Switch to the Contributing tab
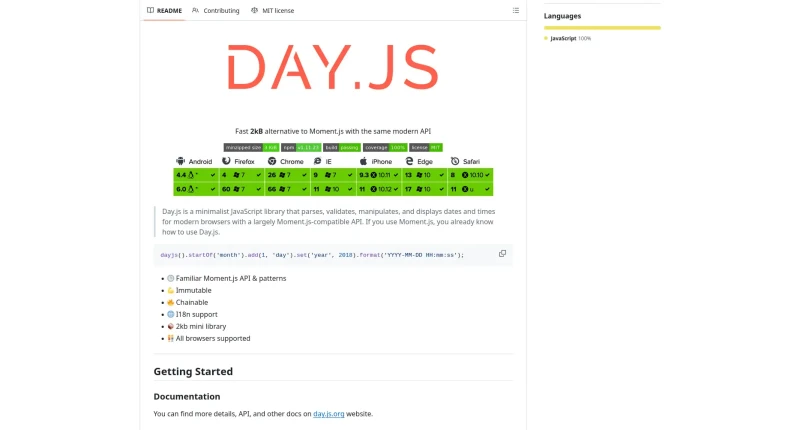 click(x=216, y=10)
